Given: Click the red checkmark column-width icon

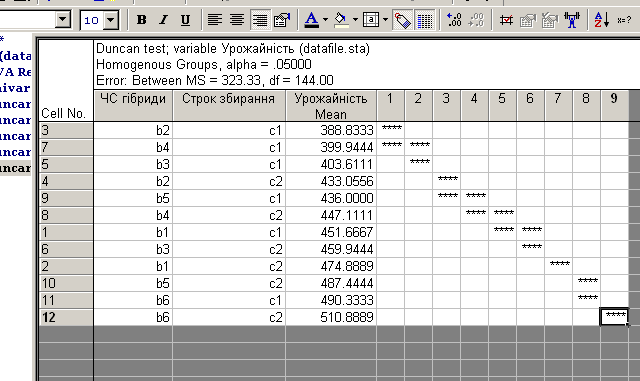Looking at the screenshot, I should point(506,20).
